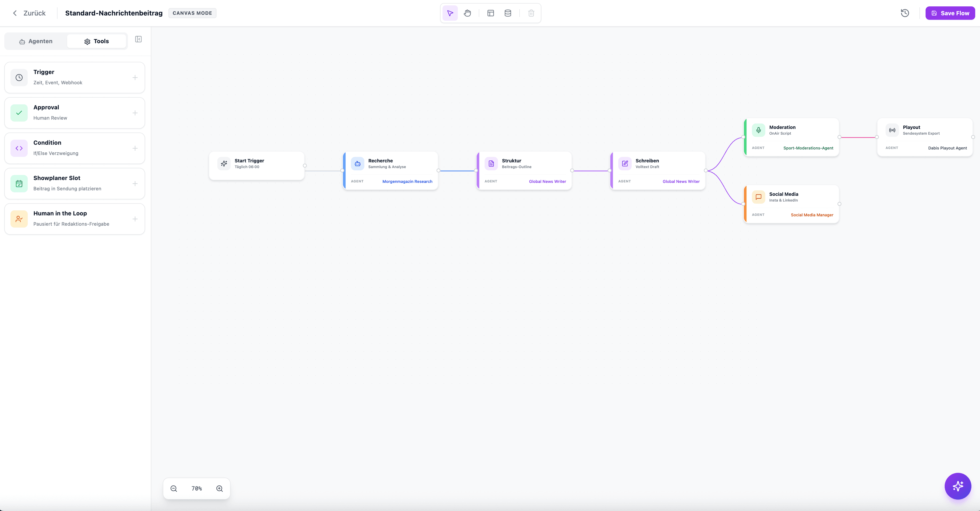Click the Approval checkmark icon
This screenshot has width=980, height=511.
19,113
